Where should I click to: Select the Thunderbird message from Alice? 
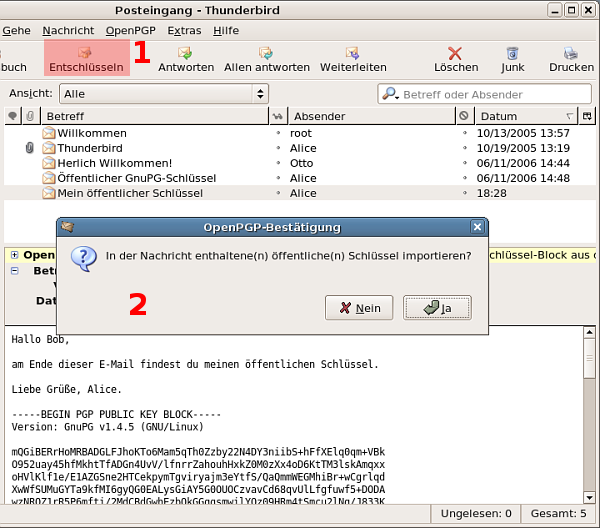click(300, 148)
